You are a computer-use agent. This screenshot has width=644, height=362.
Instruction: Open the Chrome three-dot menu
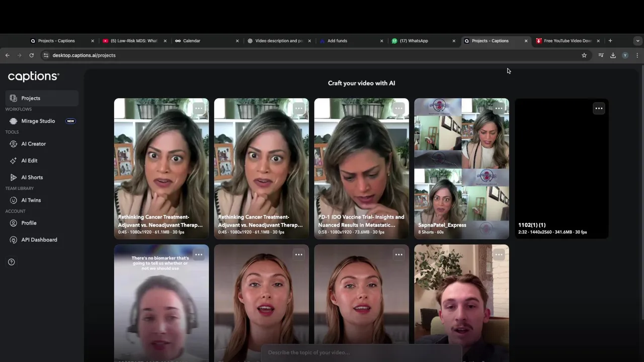pyautogui.click(x=637, y=55)
